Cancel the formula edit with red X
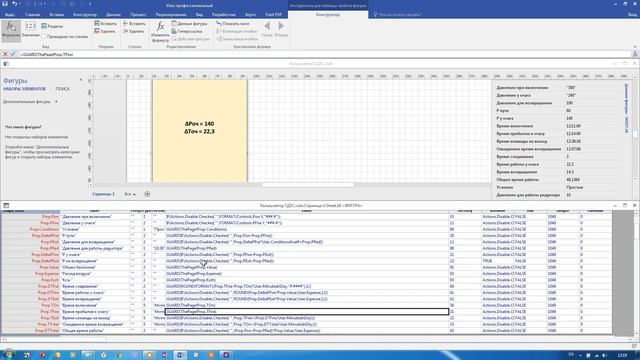The width and height of the screenshot is (640, 360). [x=5, y=54]
